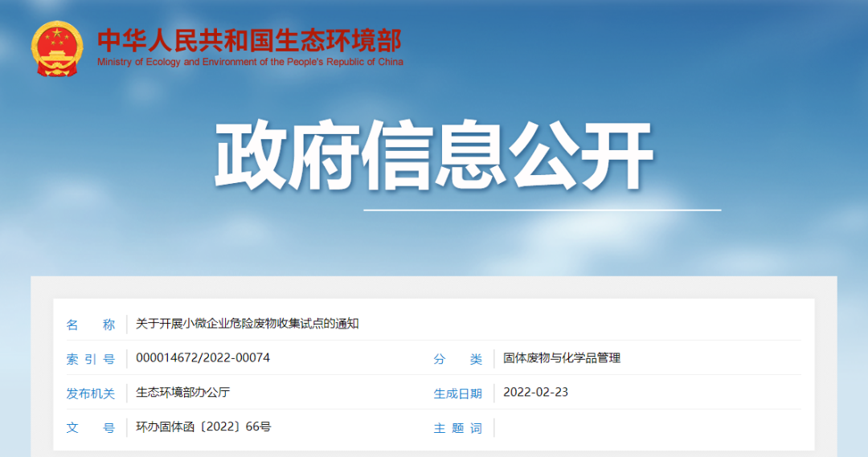Select the category value 固体废物与化学品管理
The image size is (868, 457).
click(x=562, y=358)
